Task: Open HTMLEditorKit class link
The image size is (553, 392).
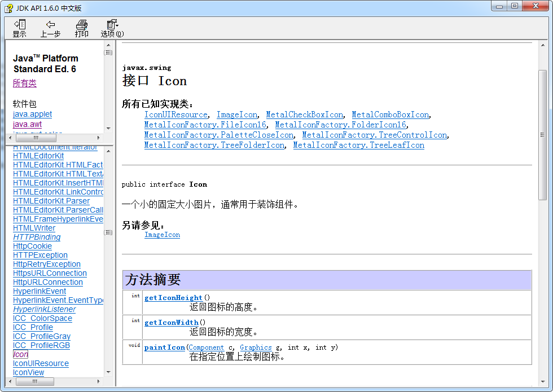Action: coord(38,156)
